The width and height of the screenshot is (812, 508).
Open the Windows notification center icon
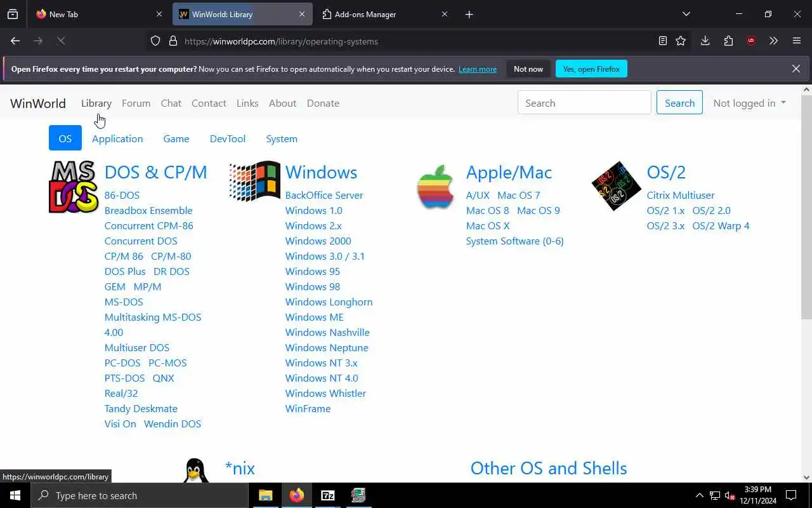[x=791, y=495]
